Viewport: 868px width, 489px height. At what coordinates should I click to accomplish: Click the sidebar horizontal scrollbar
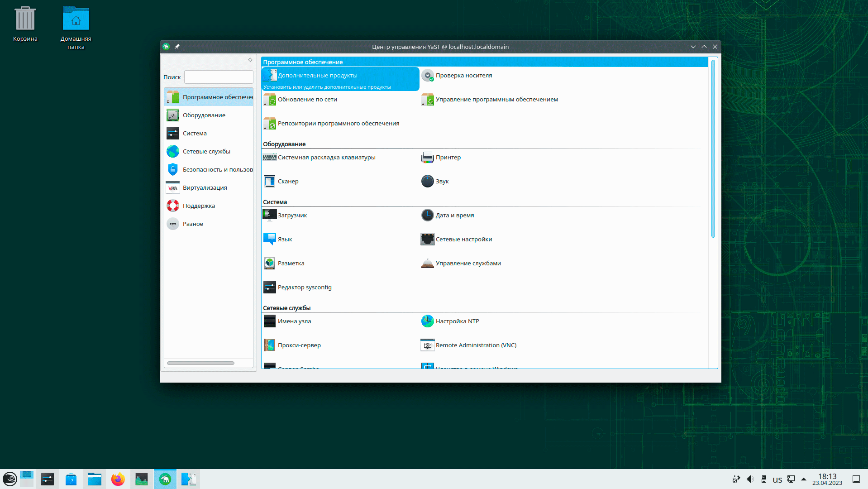tap(200, 363)
